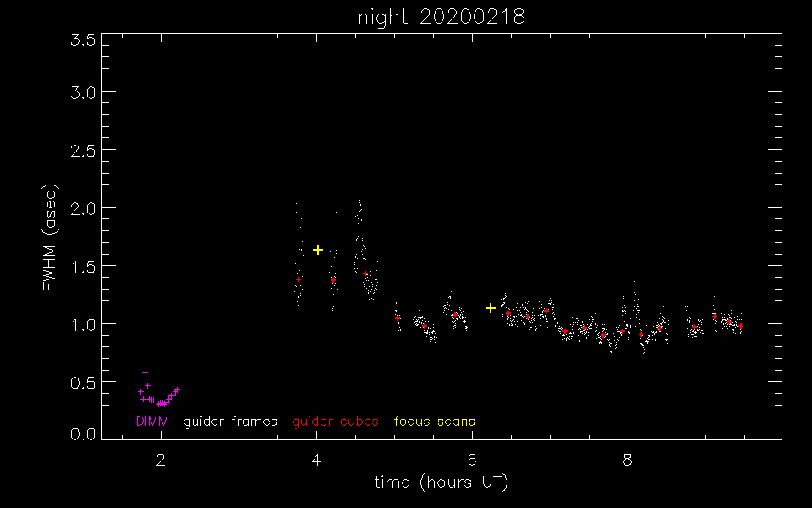Click the y-axis tick label '1.0'
Image resolution: width=812 pixels, height=508 pixels.
coord(83,325)
